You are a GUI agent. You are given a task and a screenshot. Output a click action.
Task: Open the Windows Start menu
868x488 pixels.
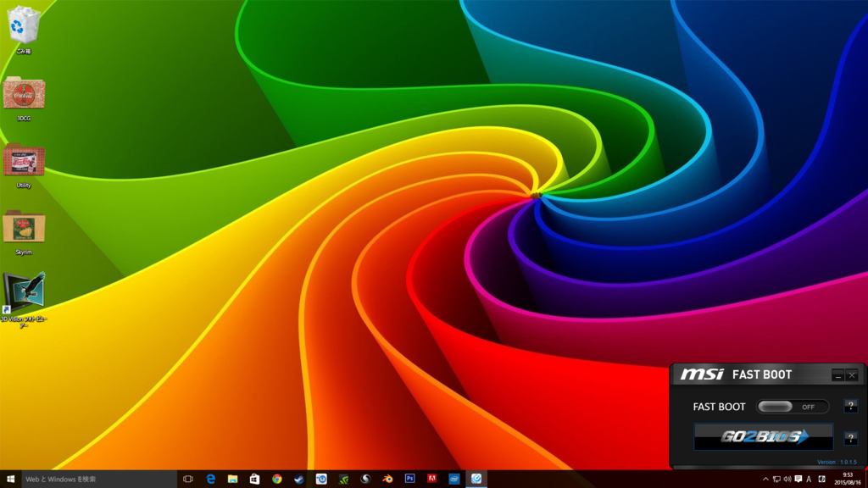[10, 479]
